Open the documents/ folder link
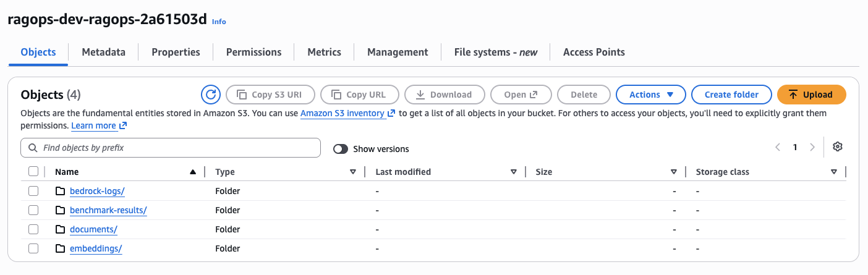The width and height of the screenshot is (868, 275). point(93,229)
